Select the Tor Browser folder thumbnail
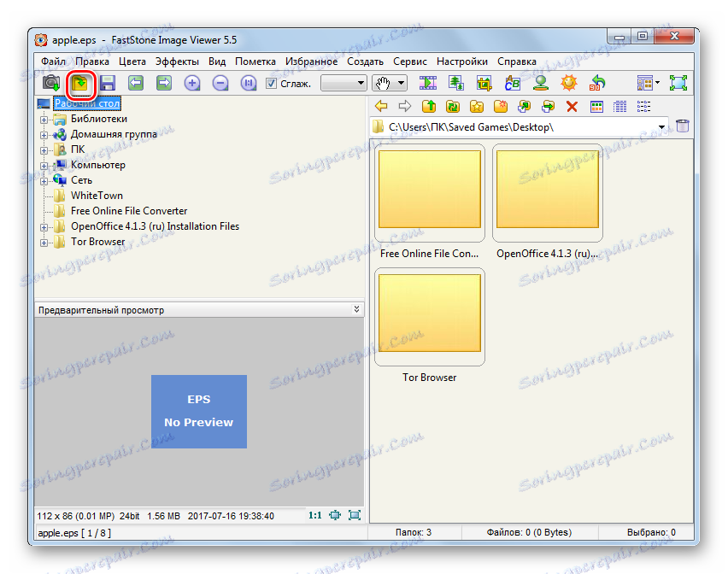Screen dimensions: 728x574 (430, 317)
